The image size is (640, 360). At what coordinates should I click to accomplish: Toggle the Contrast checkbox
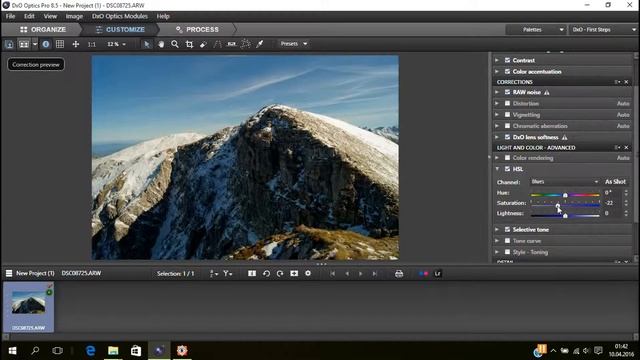point(507,60)
